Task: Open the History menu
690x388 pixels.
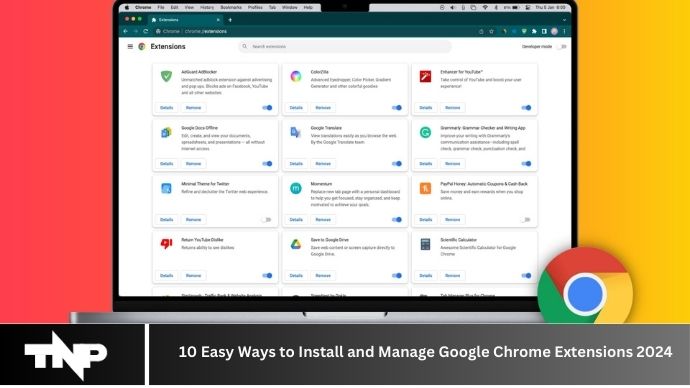Action: tap(207, 7)
